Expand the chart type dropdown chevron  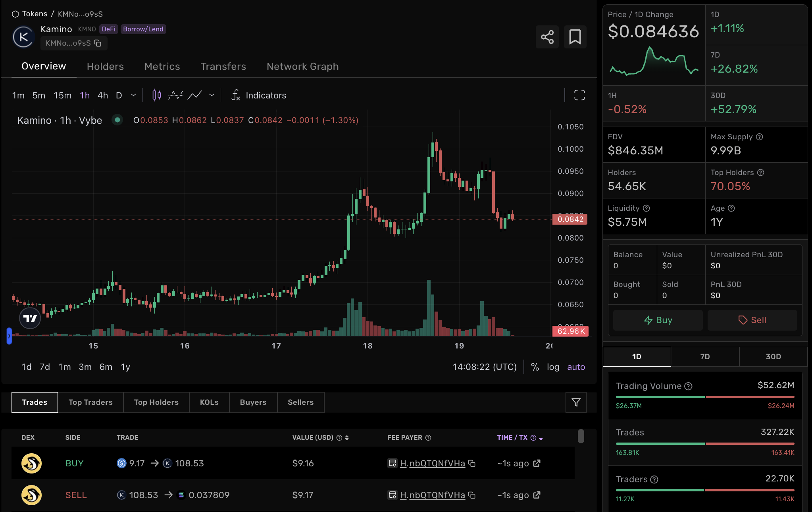pyautogui.click(x=212, y=95)
